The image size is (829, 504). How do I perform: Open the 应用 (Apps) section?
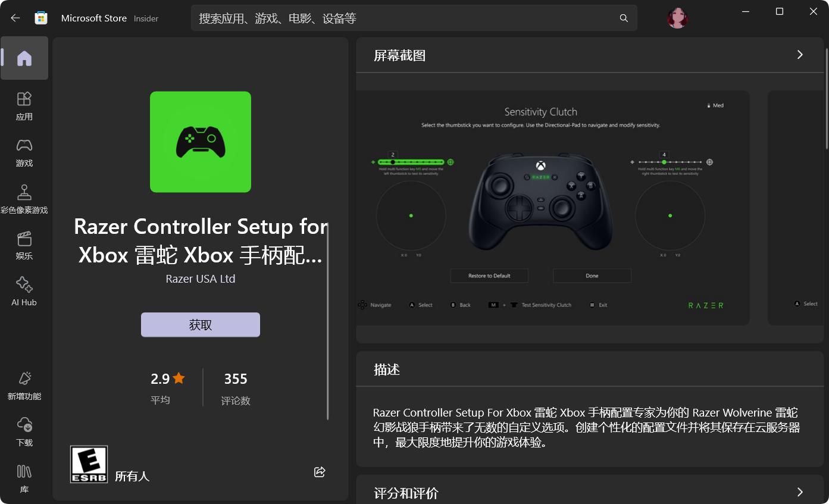click(x=24, y=106)
